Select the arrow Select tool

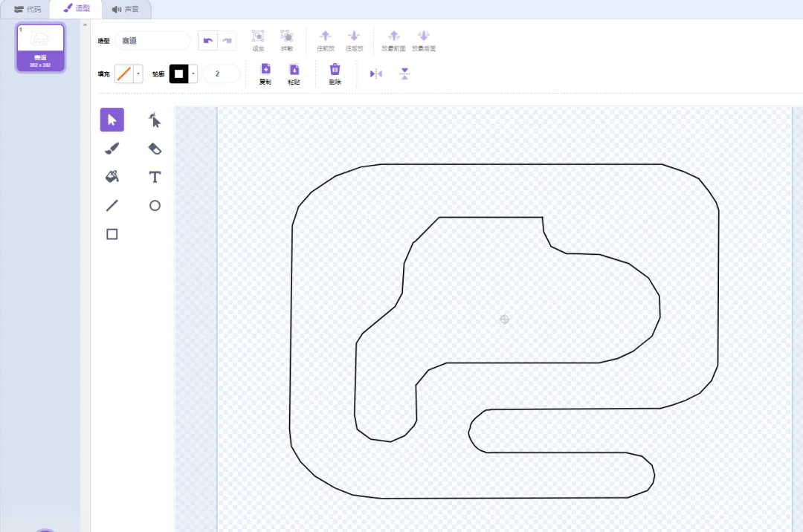pyautogui.click(x=112, y=120)
